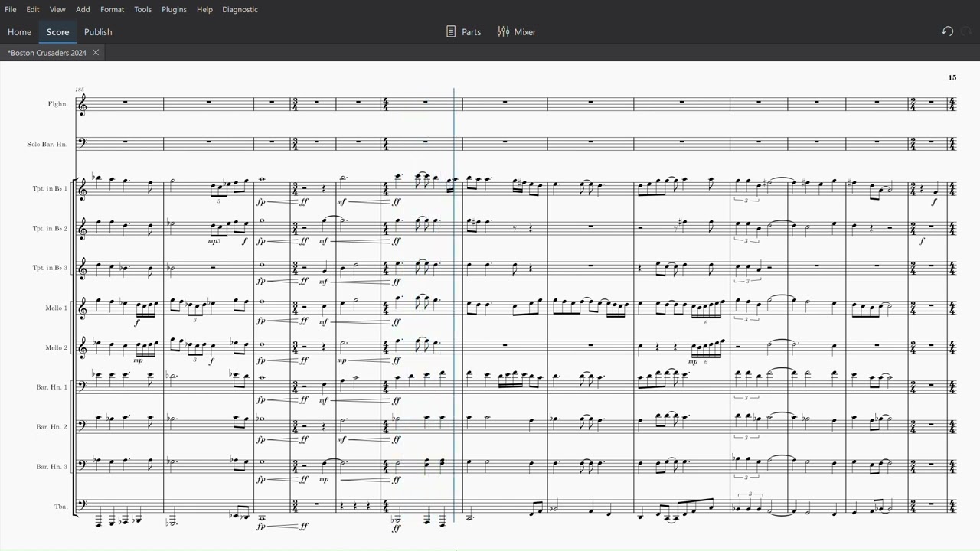Click the Tpt. in B♭ 3 instrument name
This screenshot has width=980, height=551.
pos(51,268)
